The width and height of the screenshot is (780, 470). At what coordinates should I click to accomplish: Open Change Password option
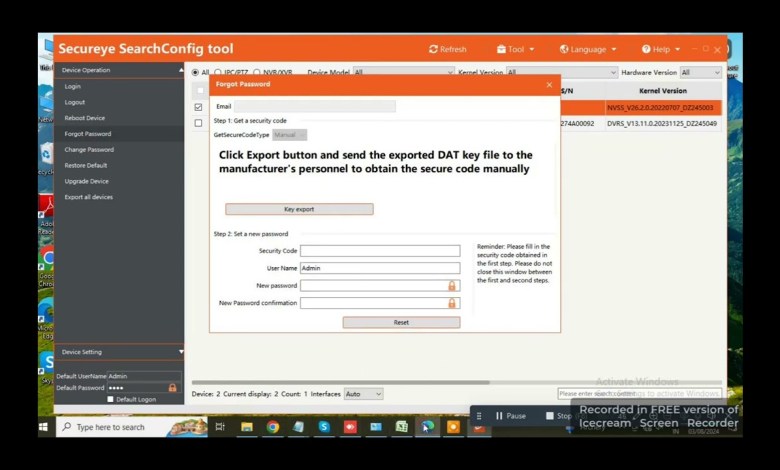click(x=89, y=150)
